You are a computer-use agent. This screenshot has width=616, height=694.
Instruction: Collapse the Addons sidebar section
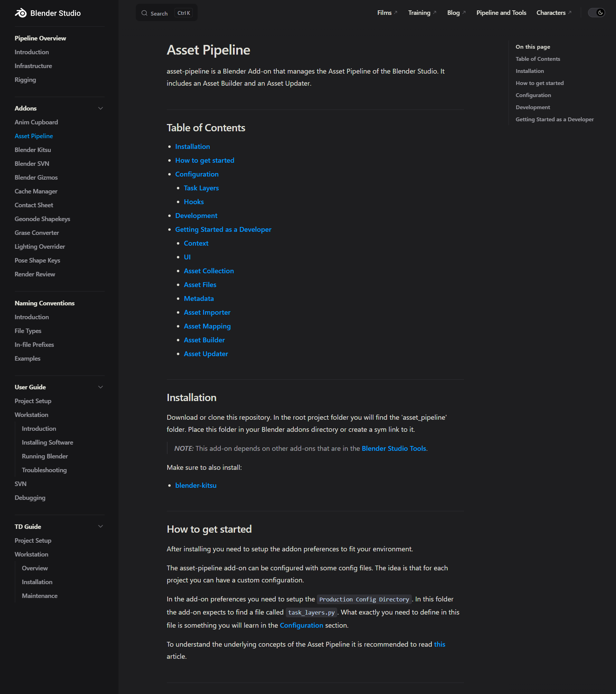click(x=101, y=108)
